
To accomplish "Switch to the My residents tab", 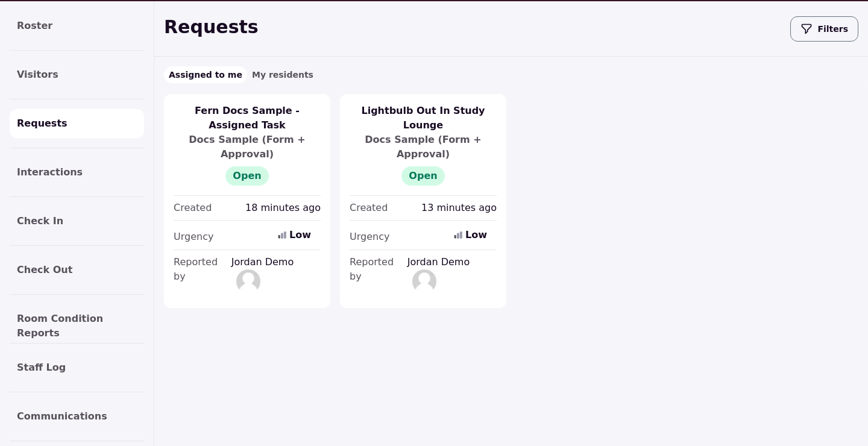I will [283, 75].
